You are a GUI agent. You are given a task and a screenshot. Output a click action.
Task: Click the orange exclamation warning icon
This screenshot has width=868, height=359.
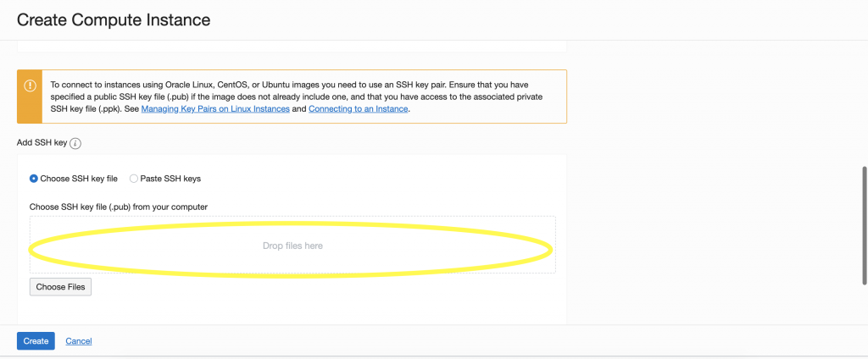30,86
